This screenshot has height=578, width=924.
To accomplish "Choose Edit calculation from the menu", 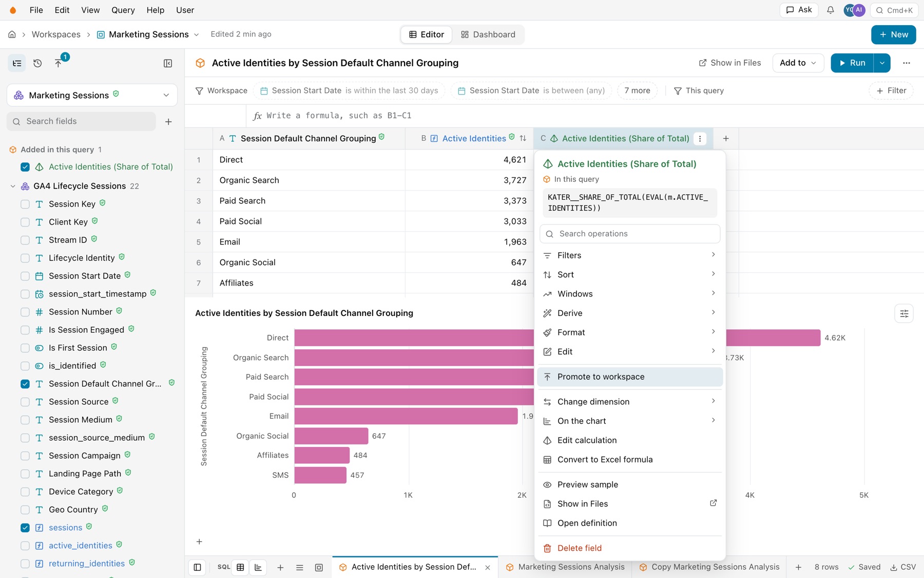I will pyautogui.click(x=630, y=440).
